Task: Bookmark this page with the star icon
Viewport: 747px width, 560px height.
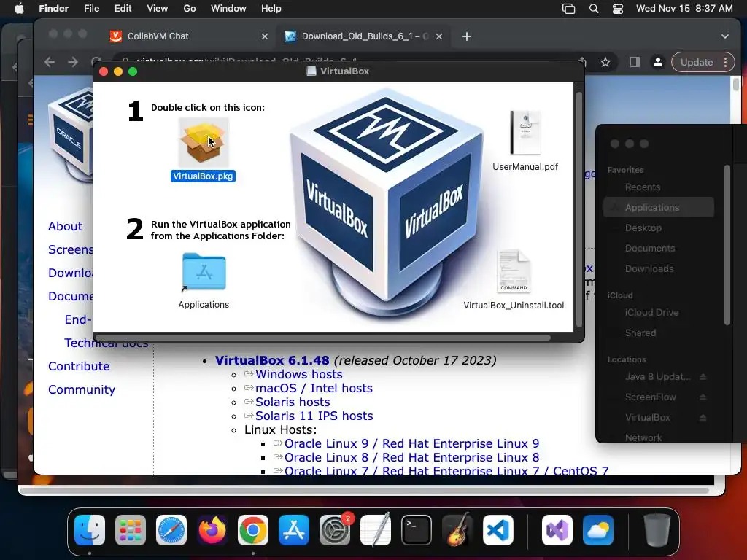Action: coord(605,63)
